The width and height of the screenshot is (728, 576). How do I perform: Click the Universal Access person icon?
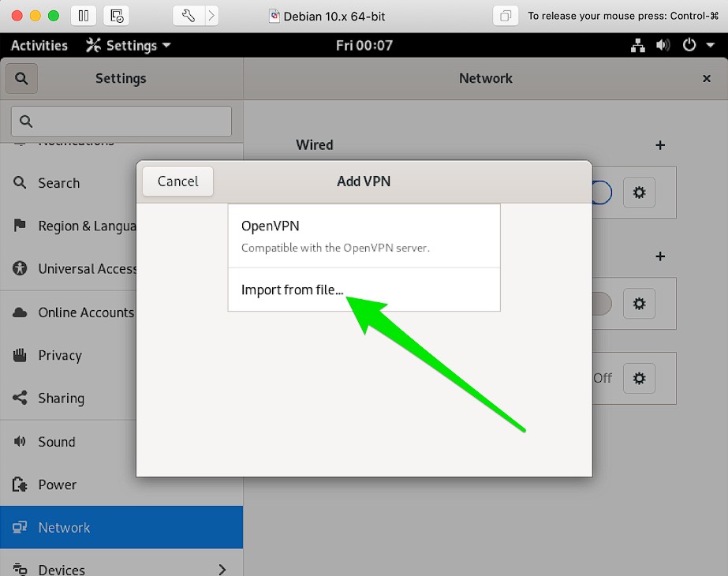click(x=20, y=268)
